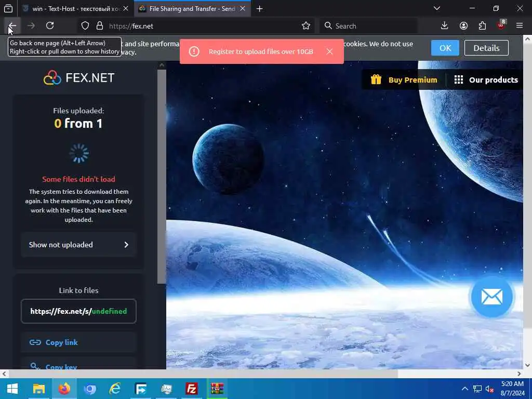Accept cookies with OK button
The height and width of the screenshot is (399, 532).
click(x=445, y=48)
